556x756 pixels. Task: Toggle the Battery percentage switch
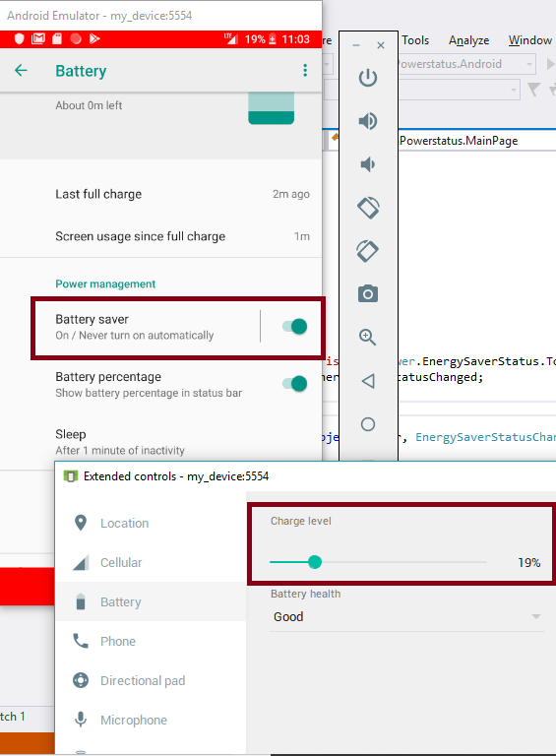click(294, 384)
